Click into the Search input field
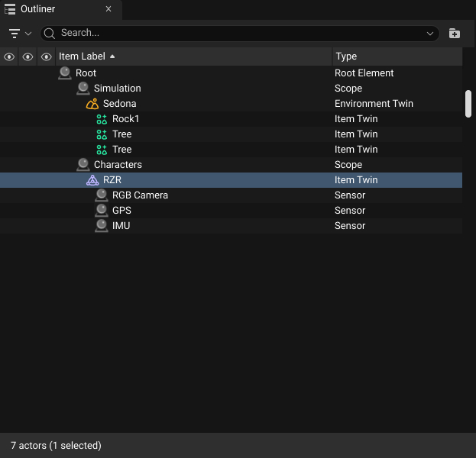Viewport: 476px width, 458px height. (229, 34)
